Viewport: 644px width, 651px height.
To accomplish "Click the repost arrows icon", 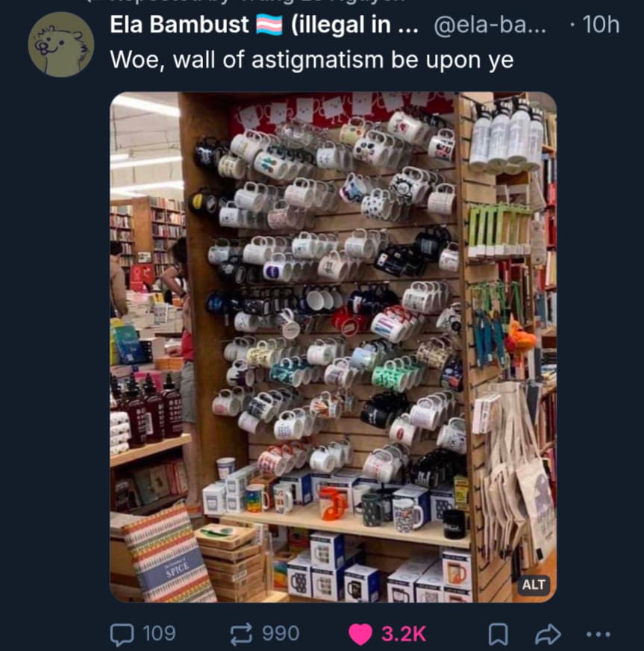I will click(241, 634).
